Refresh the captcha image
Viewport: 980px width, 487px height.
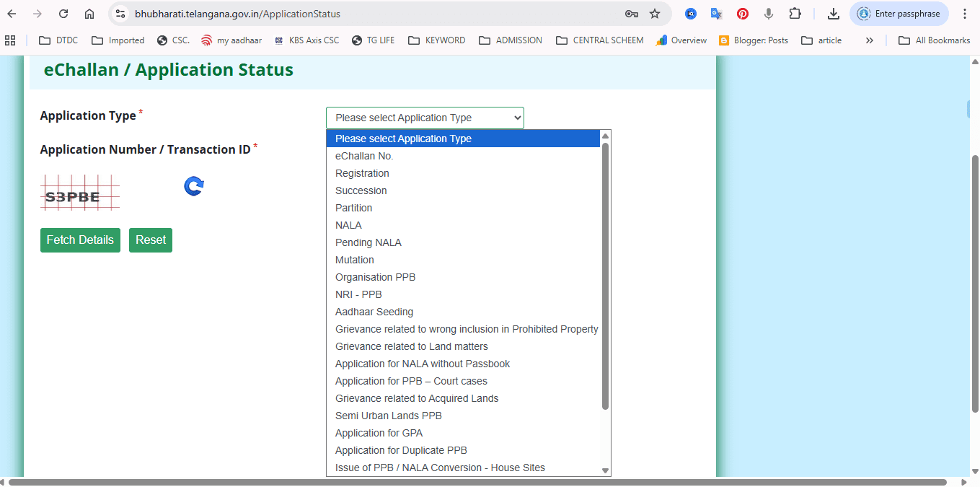[x=193, y=185]
